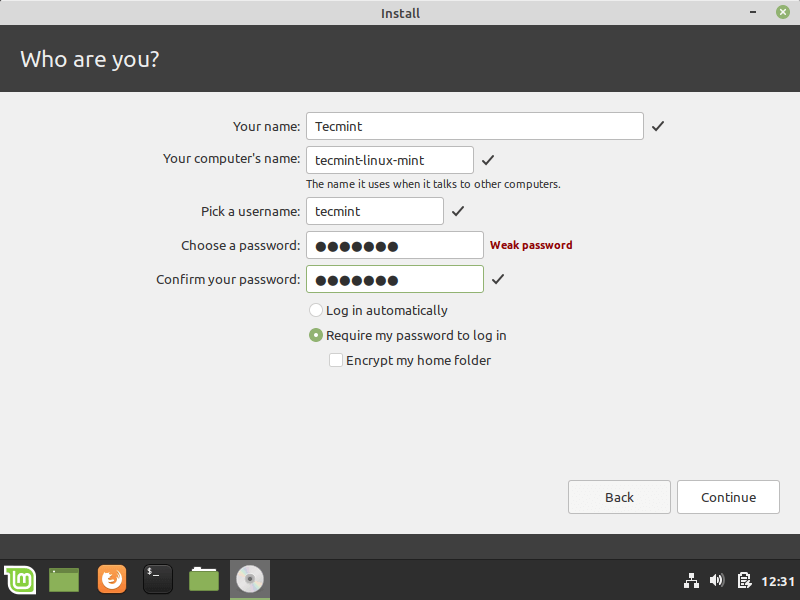This screenshot has height=600, width=800.
Task: Open the network connections tray icon
Action: [691, 579]
